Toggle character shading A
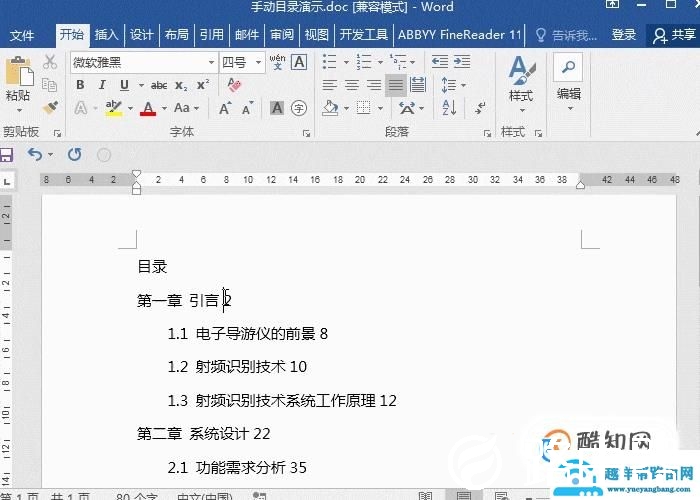 click(x=277, y=108)
